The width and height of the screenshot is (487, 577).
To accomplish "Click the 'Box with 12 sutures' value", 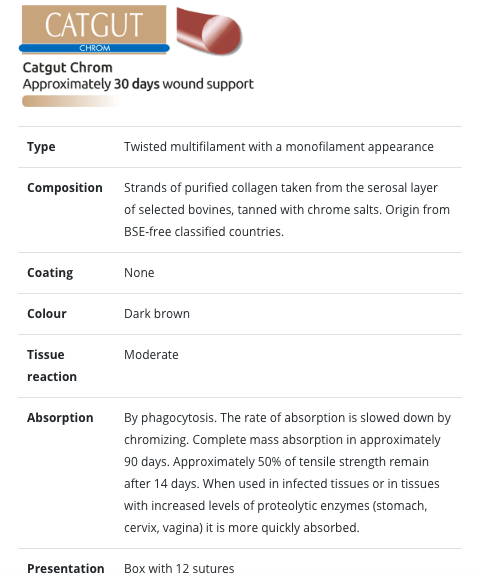I will [179, 569].
